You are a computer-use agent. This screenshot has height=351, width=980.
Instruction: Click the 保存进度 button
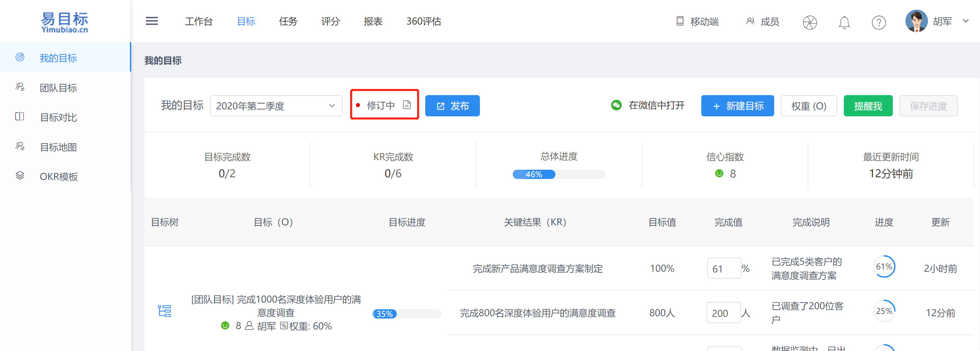tap(928, 106)
